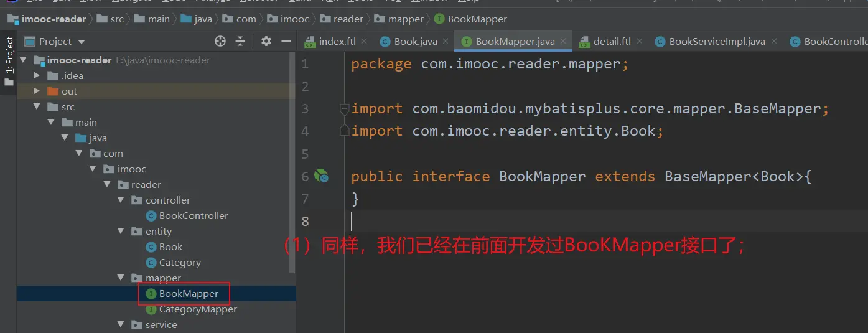Image resolution: width=868 pixels, height=333 pixels.
Task: Click the collapse all icon in Project panel
Action: [240, 42]
